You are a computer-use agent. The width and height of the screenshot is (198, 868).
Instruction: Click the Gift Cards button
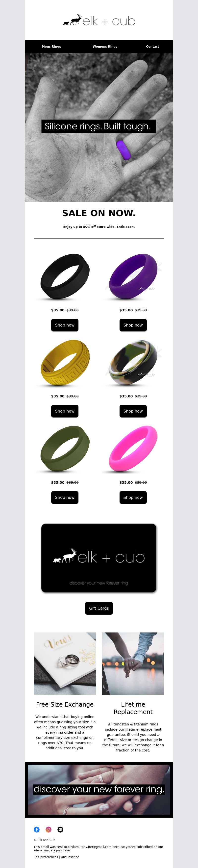click(x=99, y=608)
